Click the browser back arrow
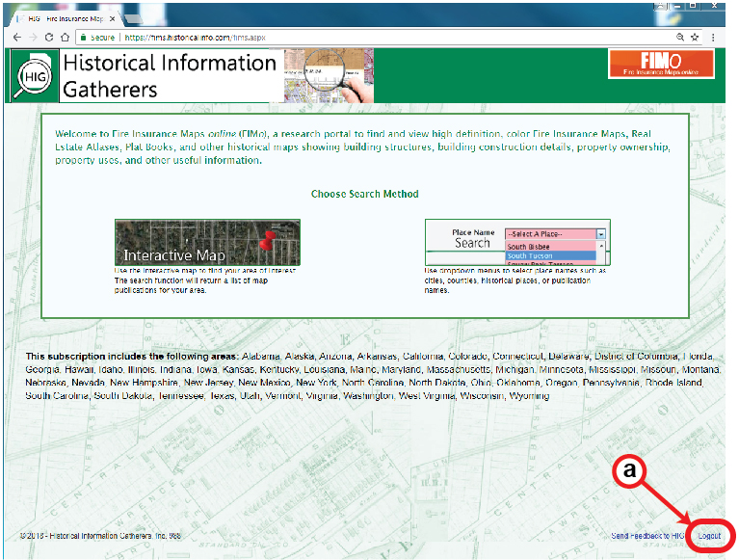The width and height of the screenshot is (739, 560). pyautogui.click(x=16, y=37)
